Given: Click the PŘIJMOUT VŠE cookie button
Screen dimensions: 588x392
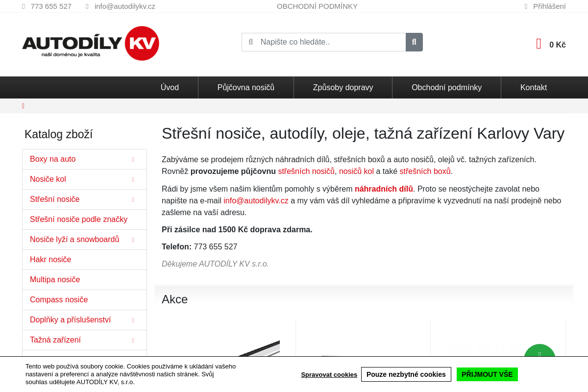Looking at the screenshot, I should click(x=487, y=374).
